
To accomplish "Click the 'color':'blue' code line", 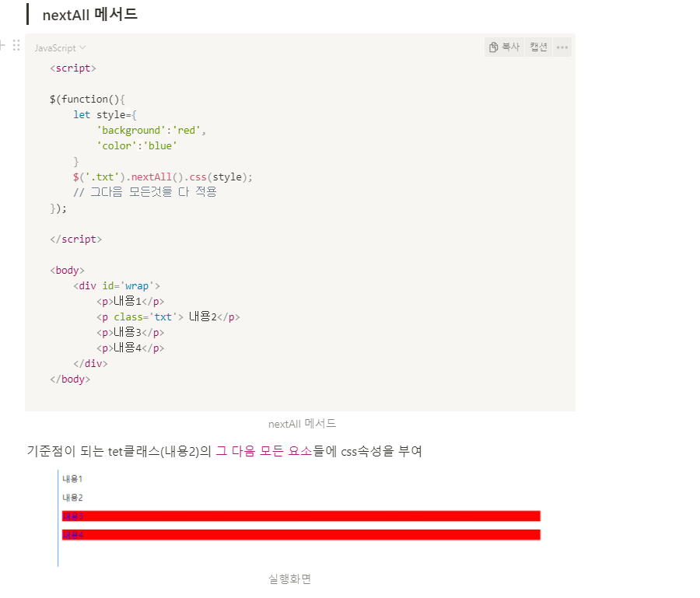I will pos(137,146).
